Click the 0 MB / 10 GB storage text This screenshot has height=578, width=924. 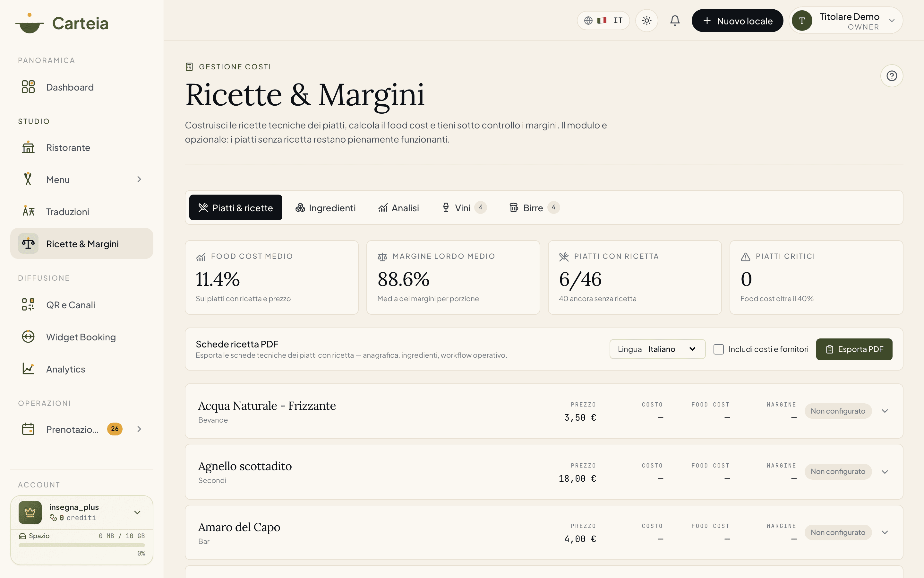pos(122,536)
